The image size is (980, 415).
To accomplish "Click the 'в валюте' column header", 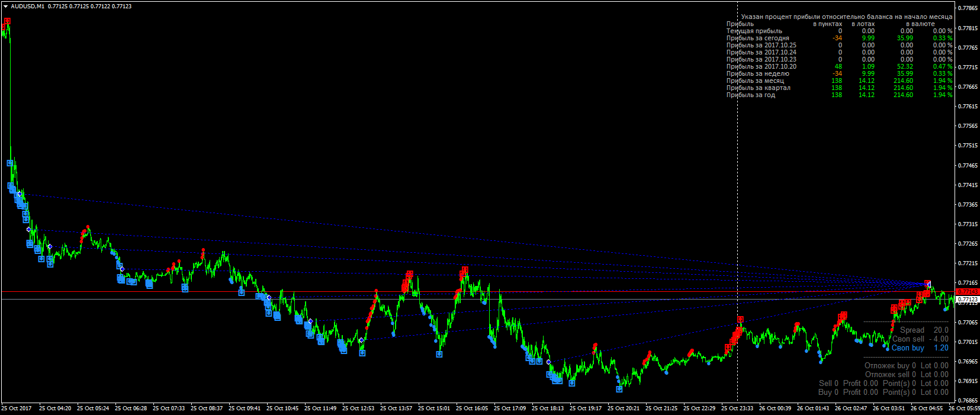I will pos(920,24).
